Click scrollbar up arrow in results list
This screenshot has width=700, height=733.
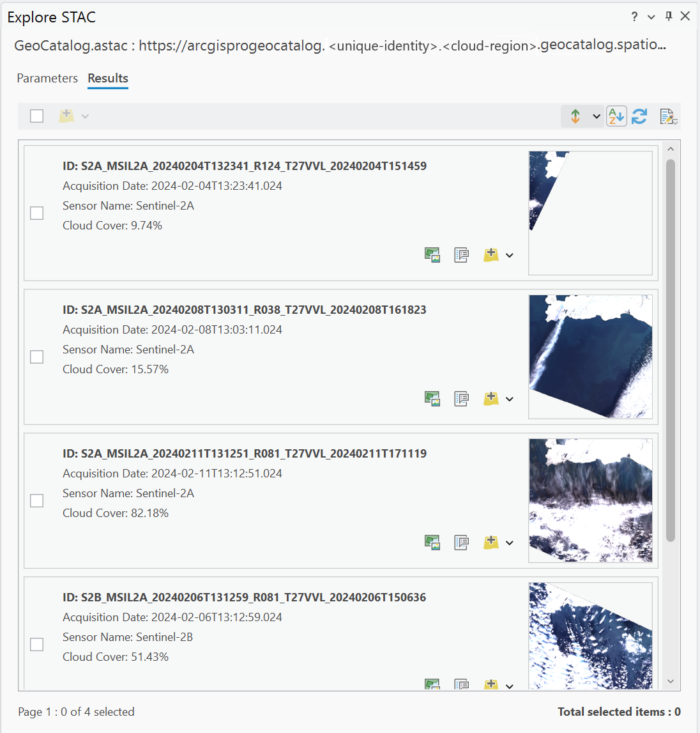click(x=671, y=149)
